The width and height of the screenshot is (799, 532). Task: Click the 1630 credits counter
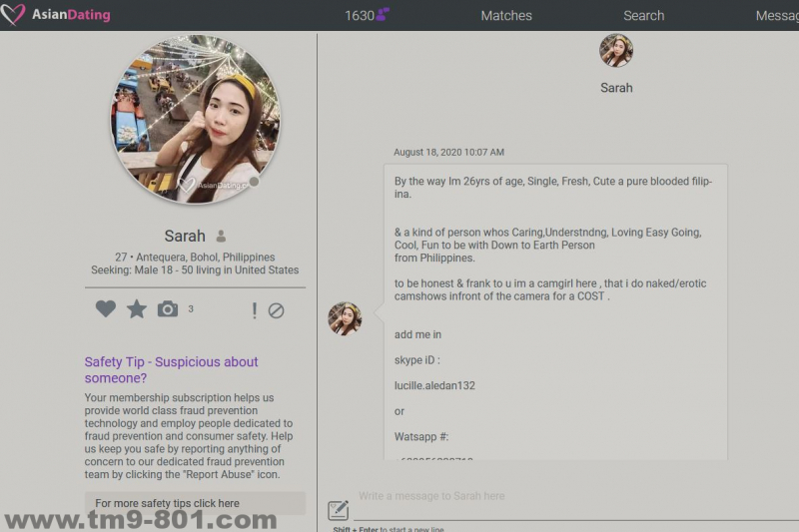pyautogui.click(x=359, y=15)
